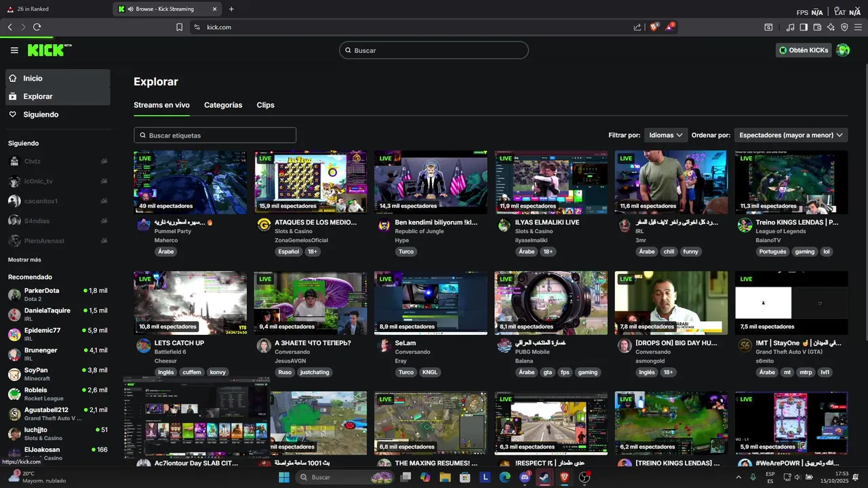Toggle the browser sidebar panel icon
This screenshot has width=868, height=488.
click(x=804, y=27)
